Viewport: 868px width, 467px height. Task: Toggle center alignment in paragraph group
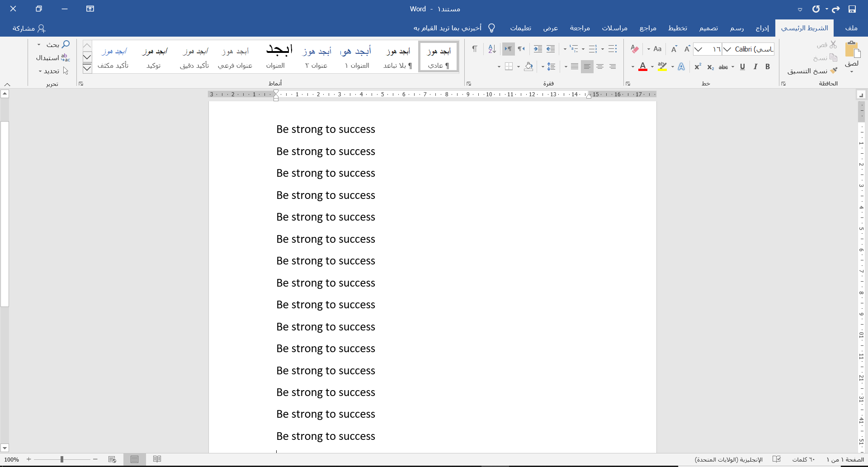pyautogui.click(x=600, y=67)
